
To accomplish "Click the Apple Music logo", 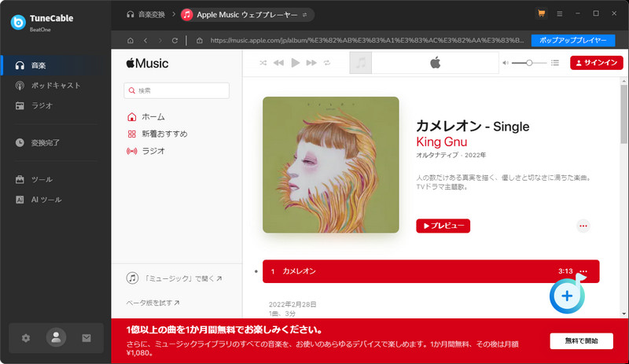I will 147,64.
